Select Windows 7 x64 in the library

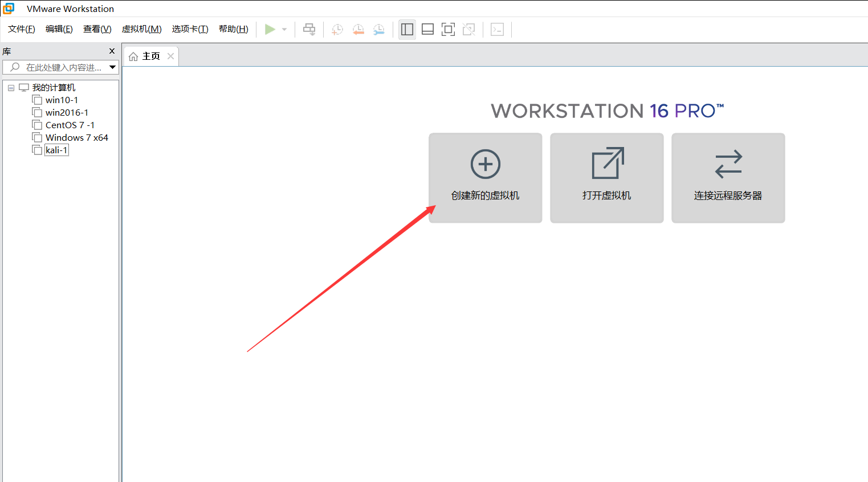coord(77,137)
